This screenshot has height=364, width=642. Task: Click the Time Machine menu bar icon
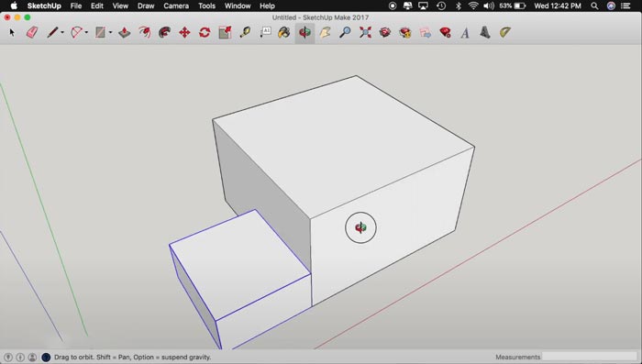441,6
